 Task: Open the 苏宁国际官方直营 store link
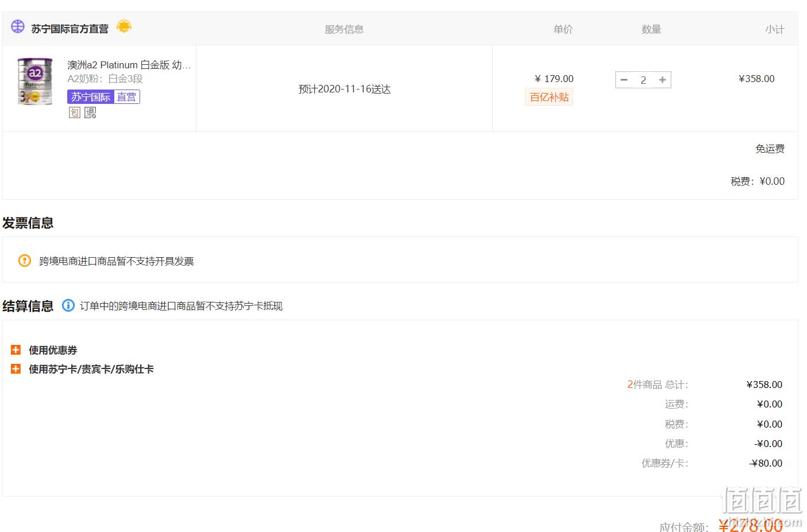point(69,29)
